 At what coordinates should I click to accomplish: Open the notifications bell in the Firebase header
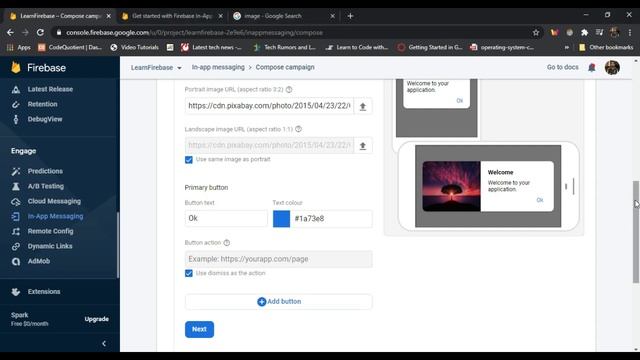pyautogui.click(x=591, y=67)
